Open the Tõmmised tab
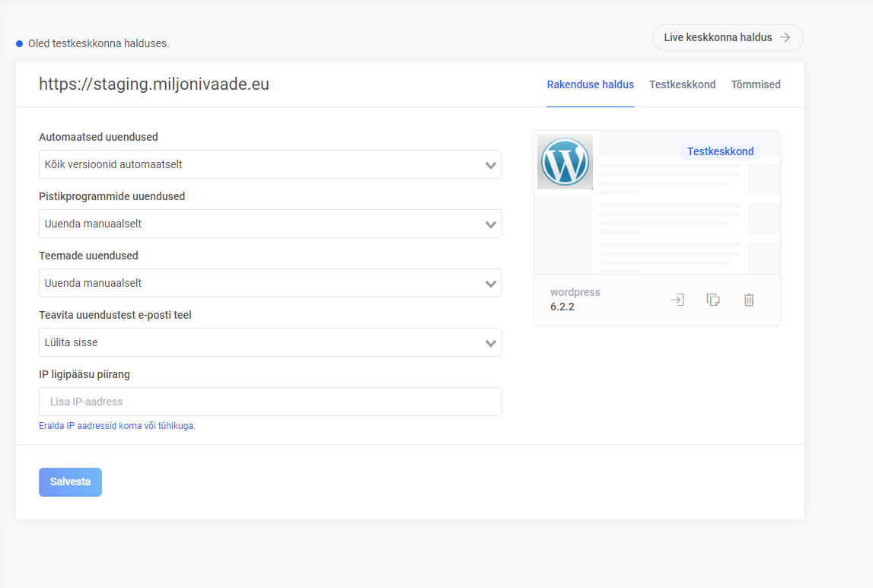 point(755,84)
